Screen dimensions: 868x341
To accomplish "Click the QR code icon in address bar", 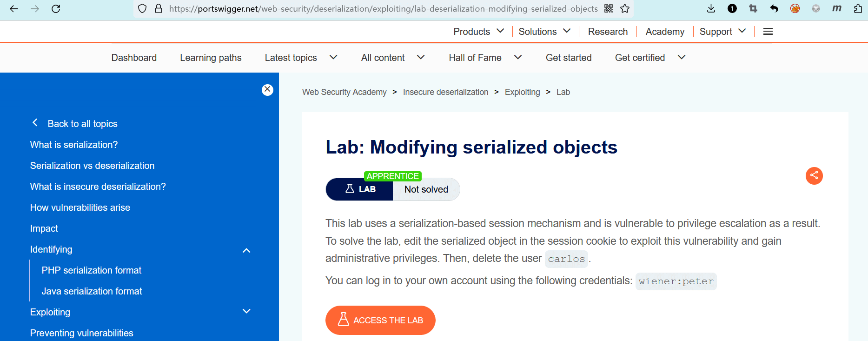I will coord(609,9).
